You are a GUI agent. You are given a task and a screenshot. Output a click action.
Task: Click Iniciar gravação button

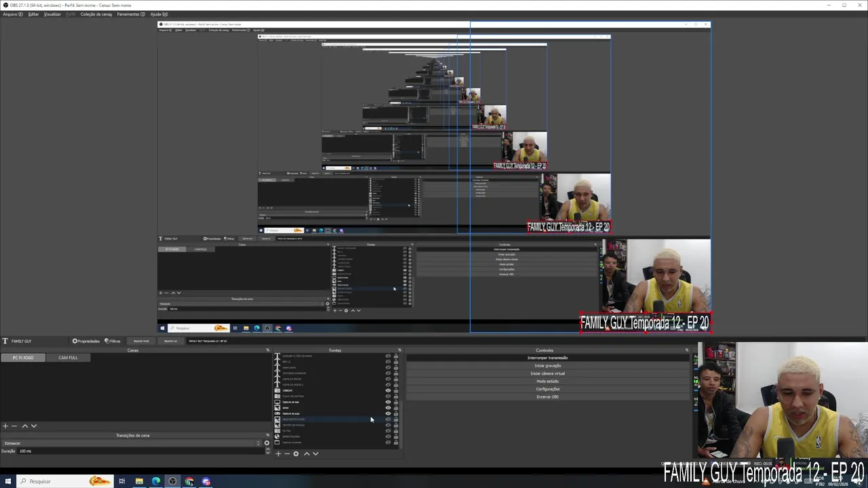(x=548, y=365)
